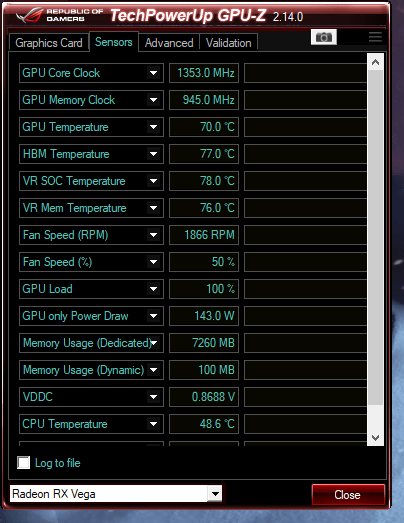Expand the CPU Temperature dropdown arrow
The image size is (404, 523).
coord(153,424)
